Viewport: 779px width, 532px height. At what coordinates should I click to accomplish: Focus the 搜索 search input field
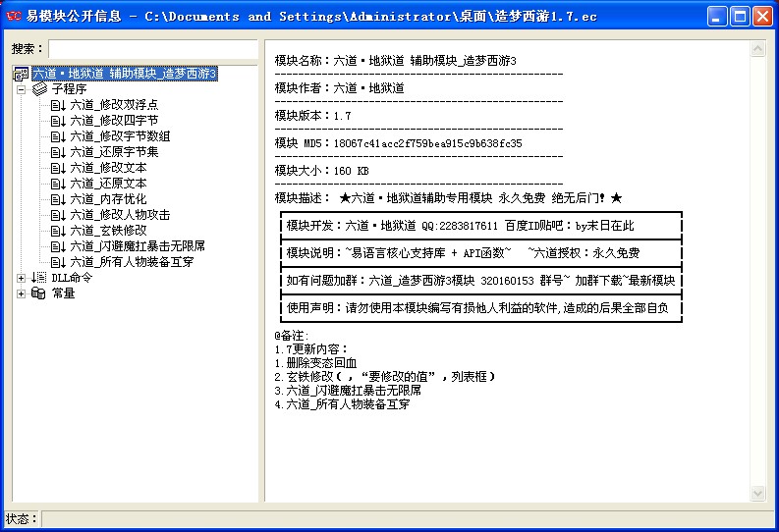153,49
